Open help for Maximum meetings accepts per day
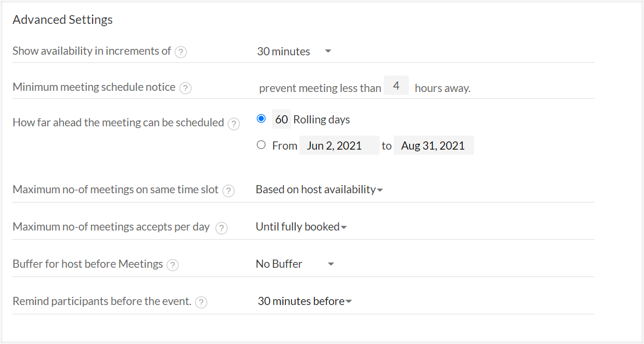This screenshot has width=644, height=344. pos(221,228)
